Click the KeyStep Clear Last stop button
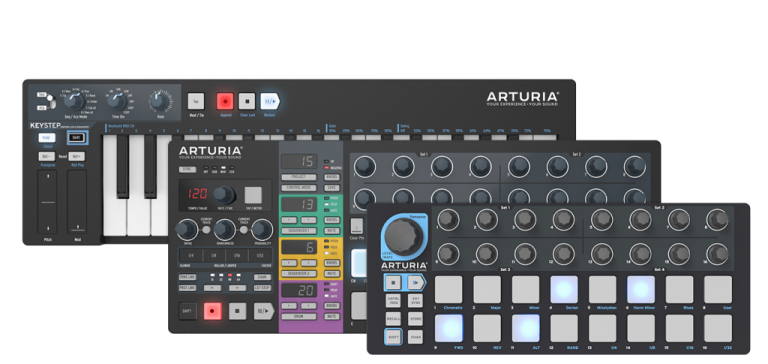 [247, 101]
